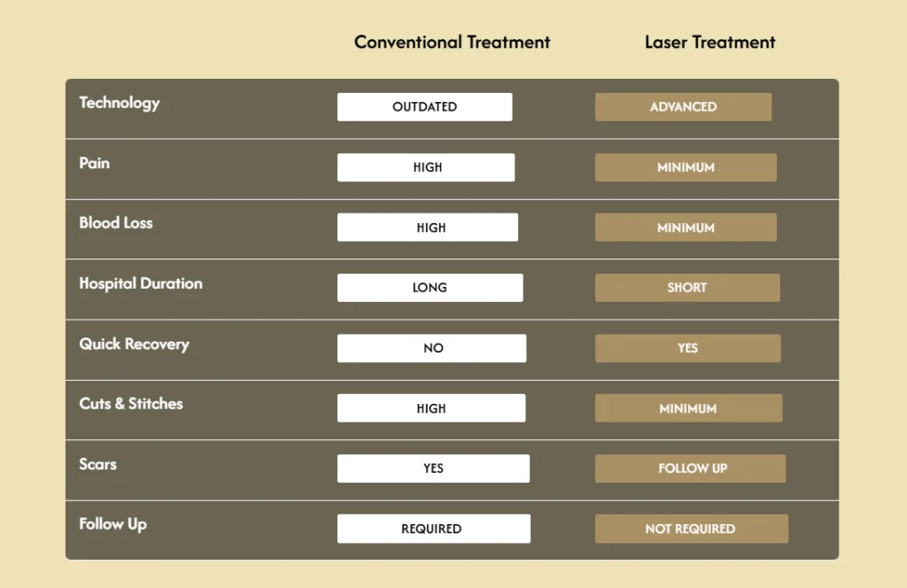Select the Scars row label
907x588 pixels.
(97, 464)
